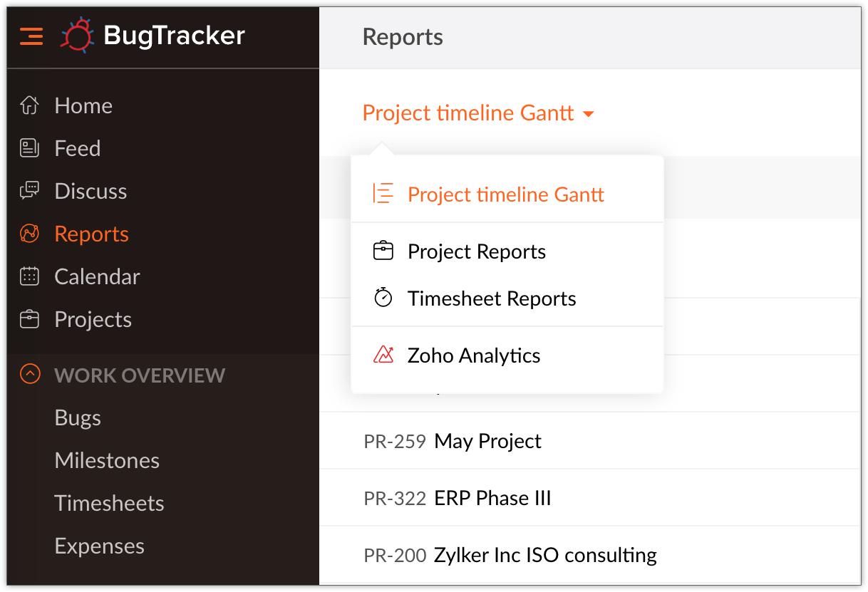This screenshot has height=592, width=868.
Task: Open the May Project row
Action: [x=487, y=441]
